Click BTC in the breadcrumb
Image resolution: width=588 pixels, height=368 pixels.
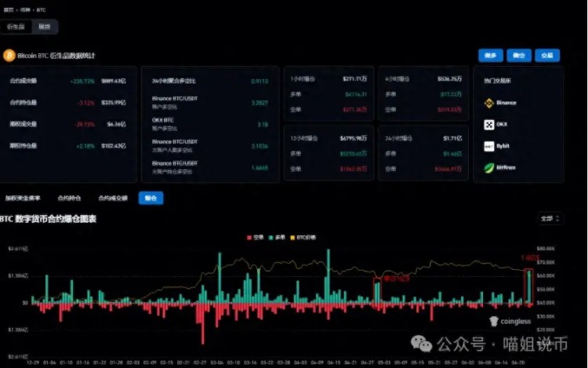point(41,10)
